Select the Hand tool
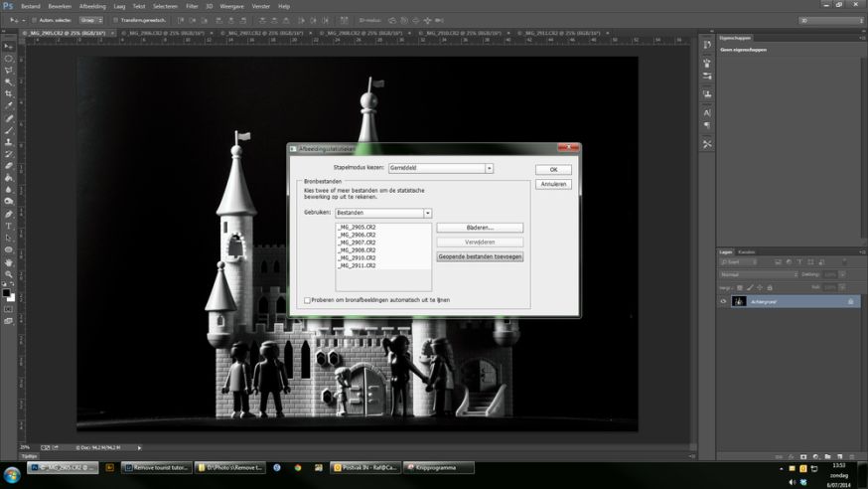The image size is (868, 489). [x=9, y=262]
